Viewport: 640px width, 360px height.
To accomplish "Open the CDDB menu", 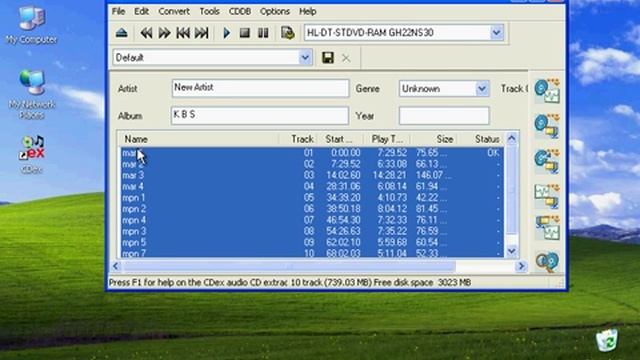I will (240, 11).
